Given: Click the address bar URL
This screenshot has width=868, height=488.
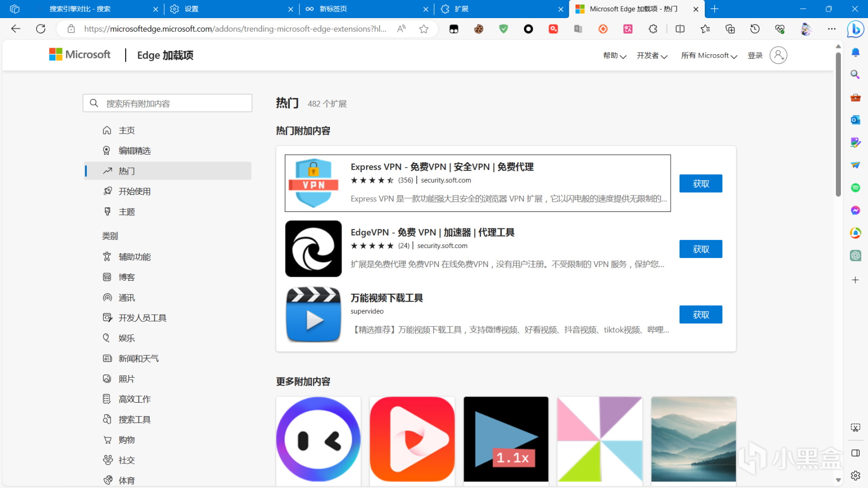Looking at the screenshot, I should [x=235, y=29].
